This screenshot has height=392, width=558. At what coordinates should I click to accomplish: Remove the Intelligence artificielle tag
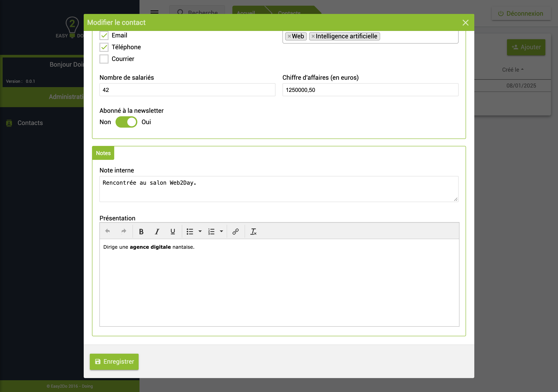coord(313,36)
